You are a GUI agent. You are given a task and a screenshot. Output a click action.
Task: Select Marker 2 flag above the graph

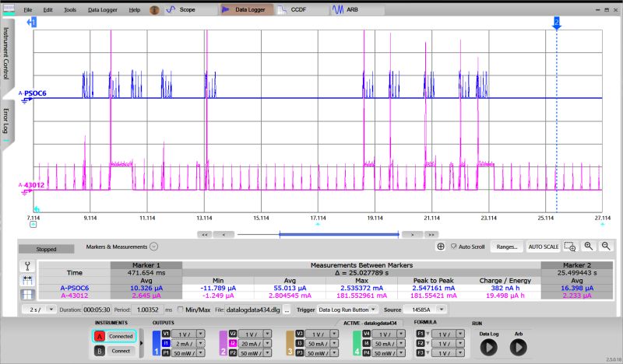(557, 23)
